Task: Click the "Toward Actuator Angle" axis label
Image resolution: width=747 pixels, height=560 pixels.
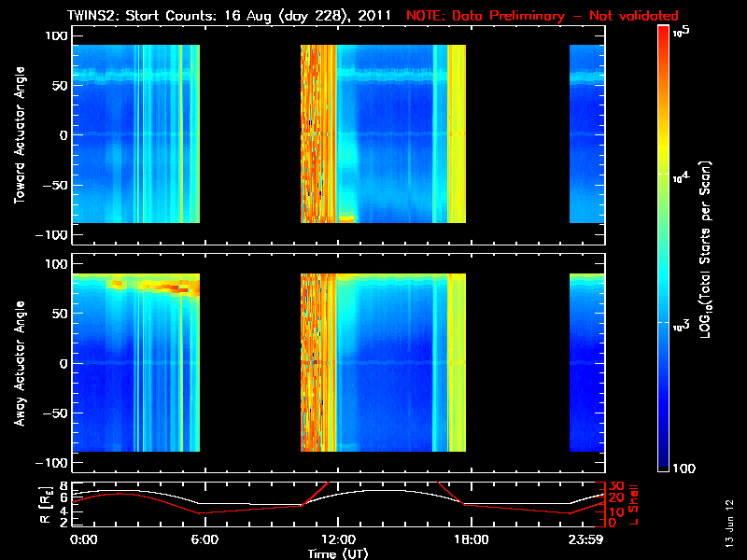Action: coord(20,134)
